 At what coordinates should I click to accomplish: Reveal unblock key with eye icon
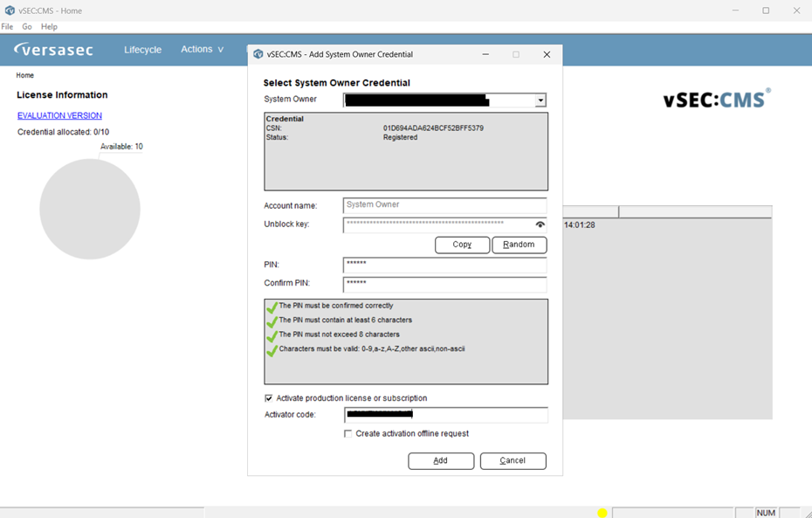[540, 224]
